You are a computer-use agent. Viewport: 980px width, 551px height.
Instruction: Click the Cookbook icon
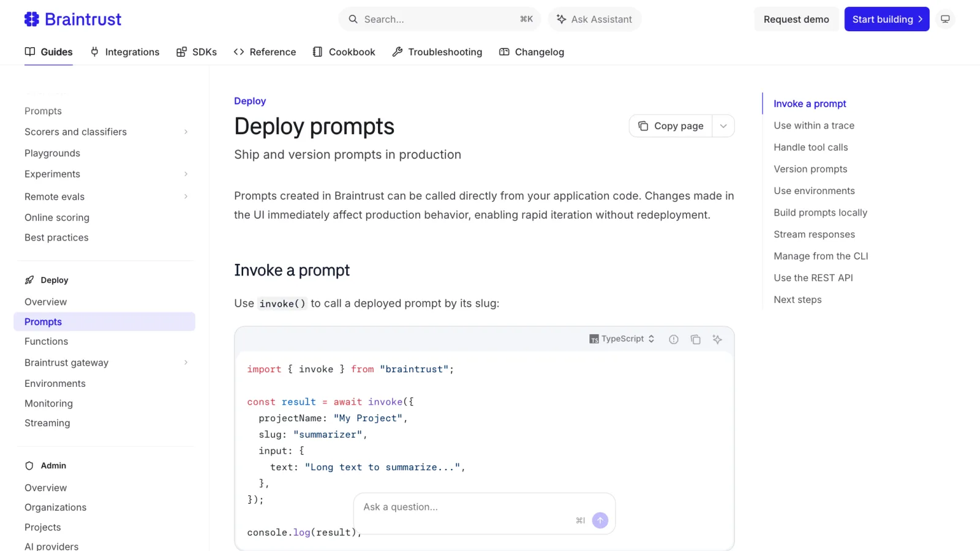coord(317,52)
